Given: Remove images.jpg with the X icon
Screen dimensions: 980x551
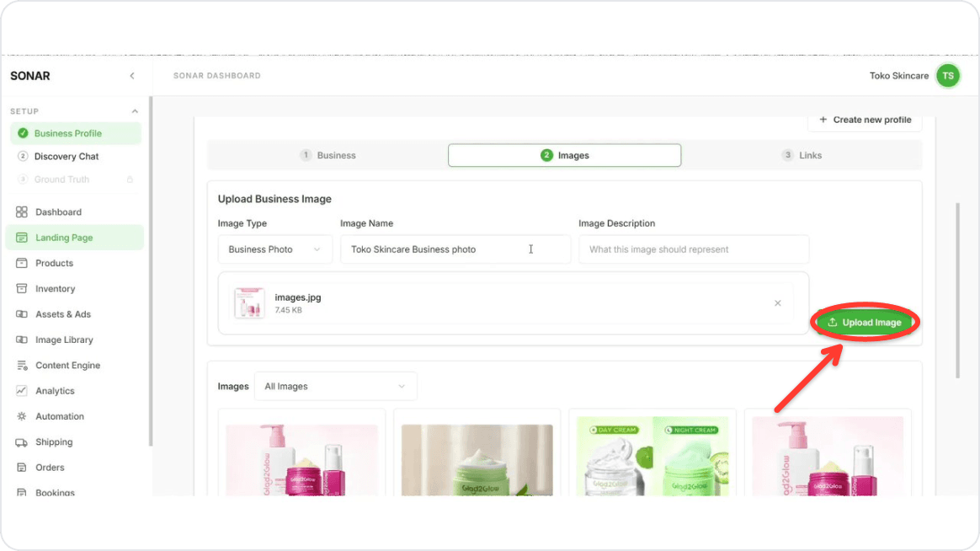Looking at the screenshot, I should pos(777,303).
